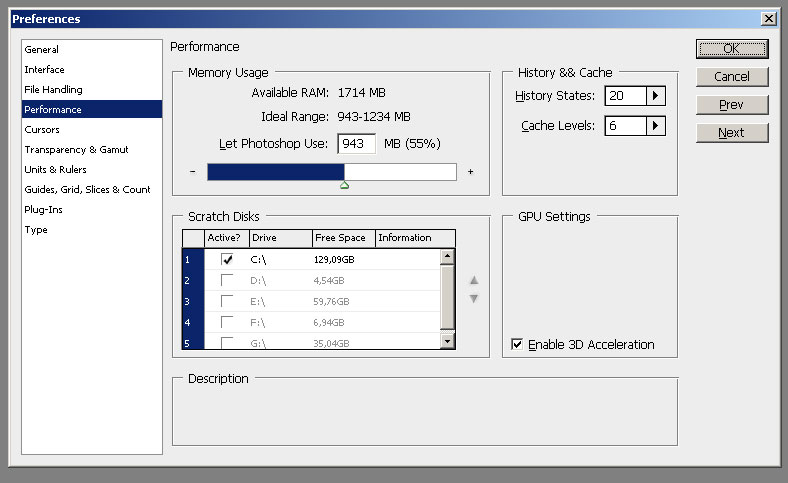Click Cache Levels value field
Image resolution: width=788 pixels, height=483 pixels.
pyautogui.click(x=626, y=126)
